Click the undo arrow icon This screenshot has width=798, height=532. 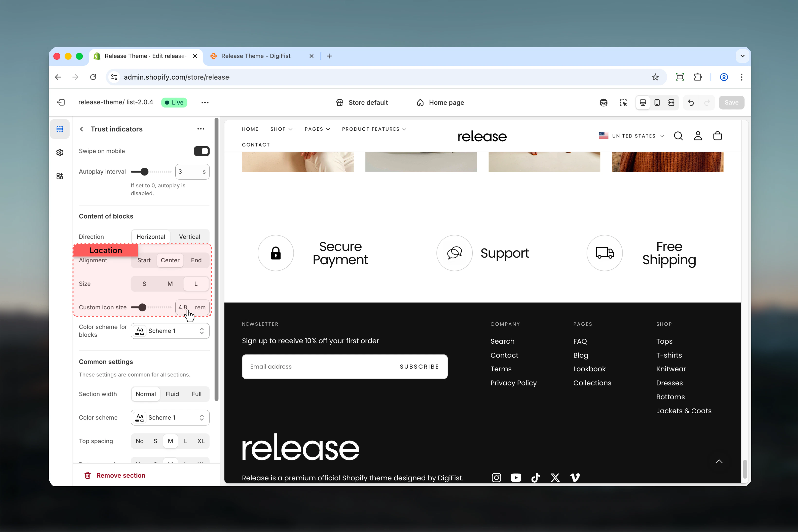click(691, 102)
